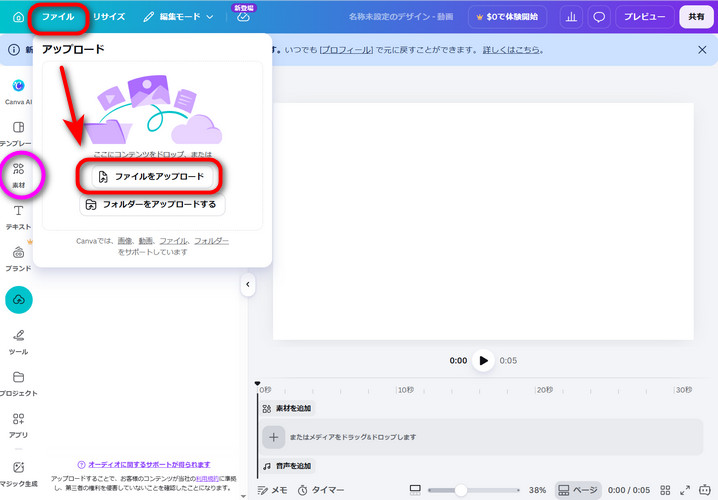Open the analytics bar chart icon
Viewport: 718px width, 500px height.
click(571, 17)
